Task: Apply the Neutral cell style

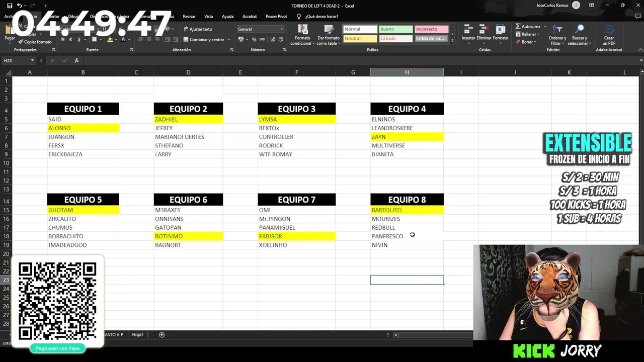Action: [360, 38]
